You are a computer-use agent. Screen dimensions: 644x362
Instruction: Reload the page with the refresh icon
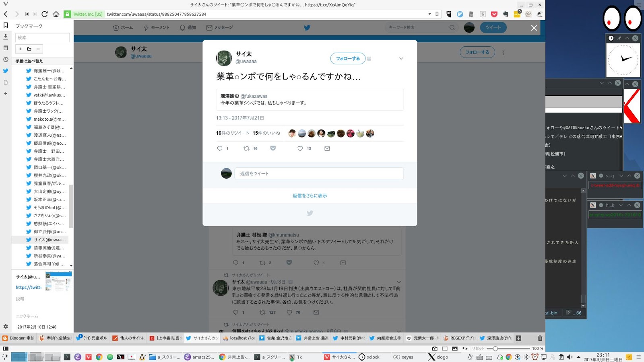tap(45, 14)
